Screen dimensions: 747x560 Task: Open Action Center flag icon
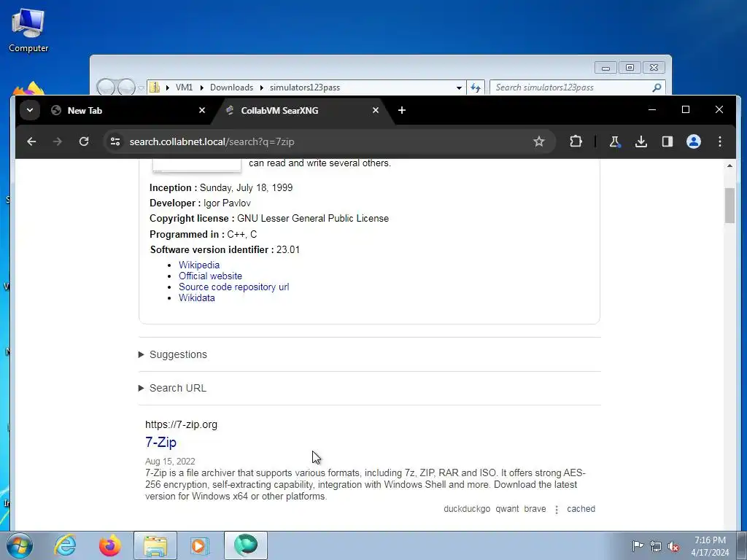click(638, 545)
